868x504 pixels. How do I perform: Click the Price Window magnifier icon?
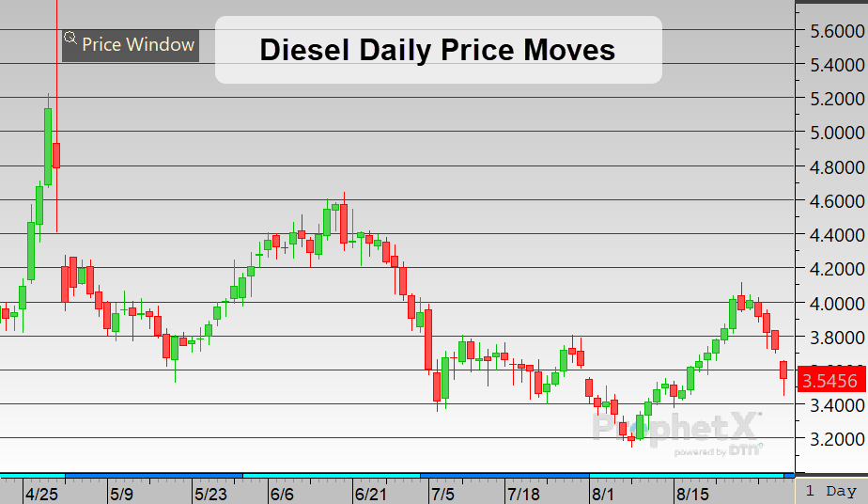(x=70, y=39)
